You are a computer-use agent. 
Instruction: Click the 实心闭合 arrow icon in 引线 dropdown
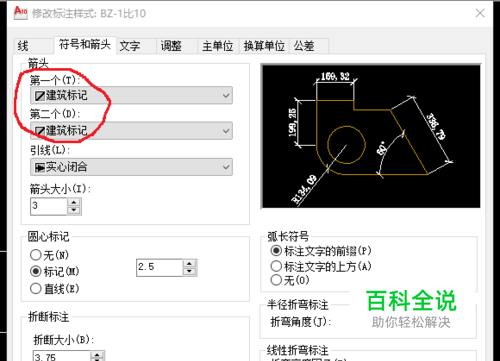pos(40,167)
